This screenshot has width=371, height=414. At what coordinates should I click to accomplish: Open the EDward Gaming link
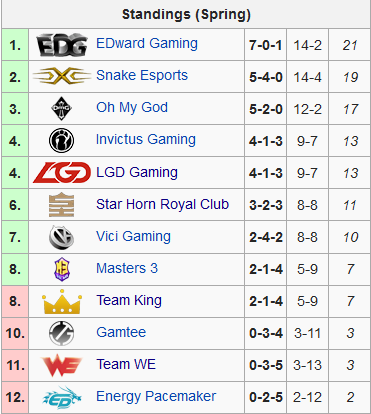point(147,44)
